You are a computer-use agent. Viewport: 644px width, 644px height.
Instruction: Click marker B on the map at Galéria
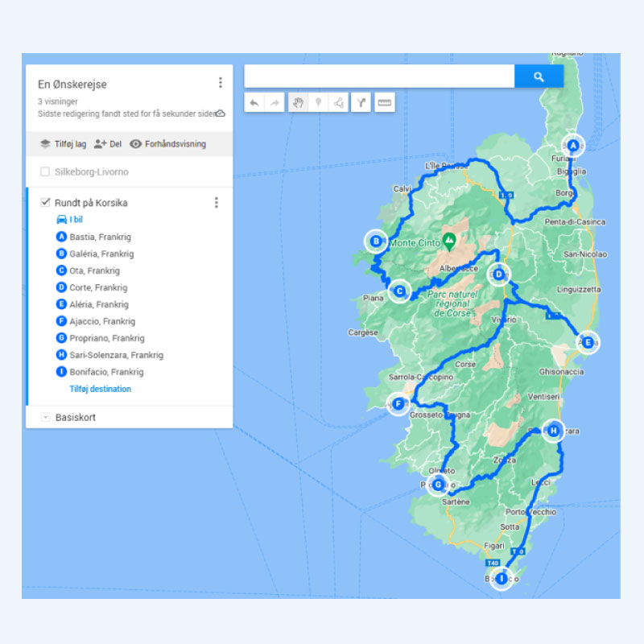pos(376,241)
